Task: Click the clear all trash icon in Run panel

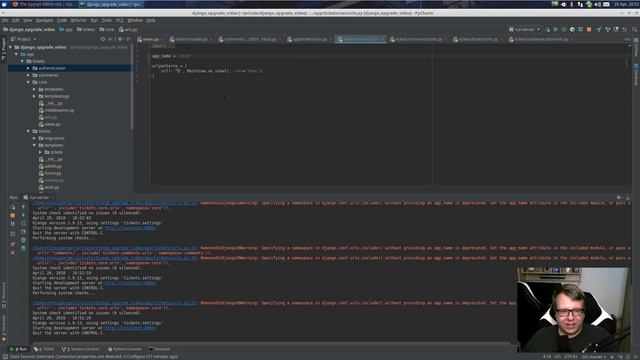Action: 23,248
